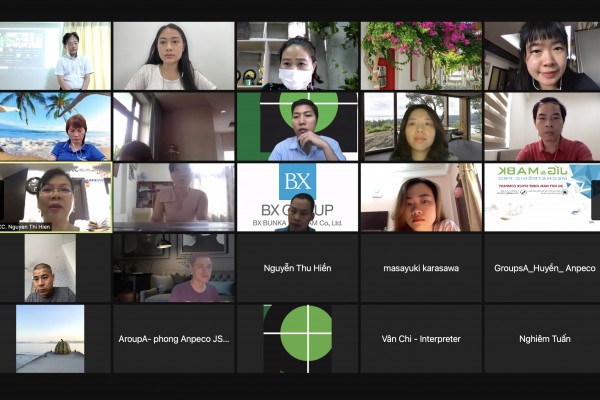Select the green circle crosshair avatar tile
The image size is (600, 400).
[x=297, y=339]
